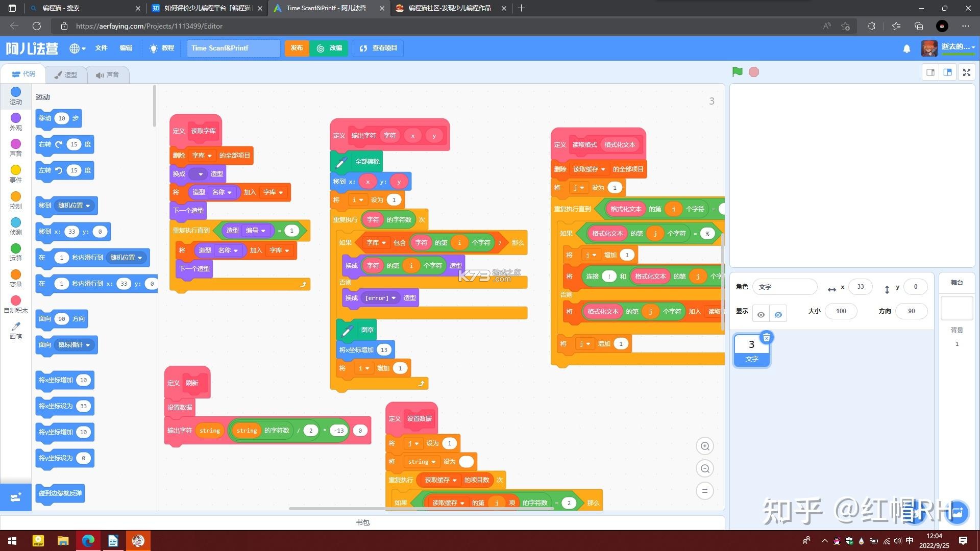Image resolution: width=980 pixels, height=551 pixels.
Task: Select the 文字 sprite thumbnail
Action: coord(751,349)
